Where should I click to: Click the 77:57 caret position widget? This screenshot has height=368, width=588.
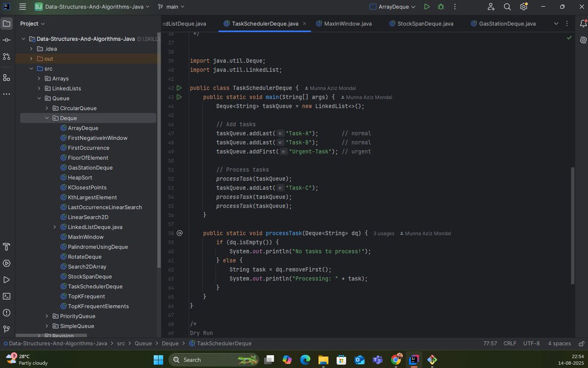click(490, 343)
